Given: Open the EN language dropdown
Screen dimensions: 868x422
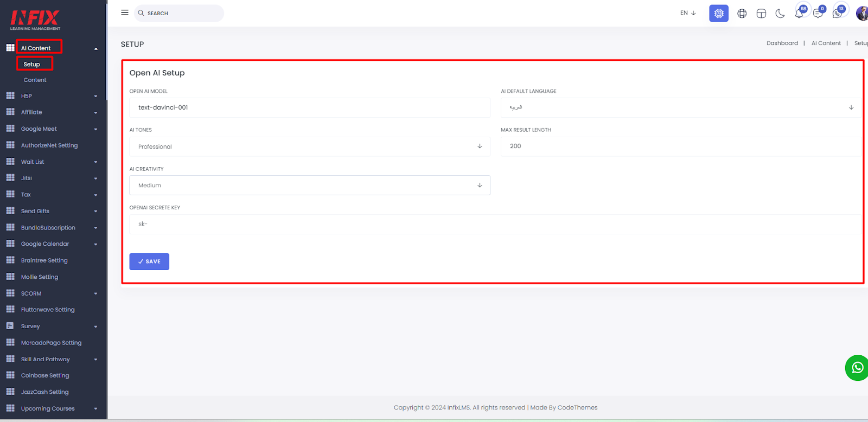Looking at the screenshot, I should coord(688,13).
